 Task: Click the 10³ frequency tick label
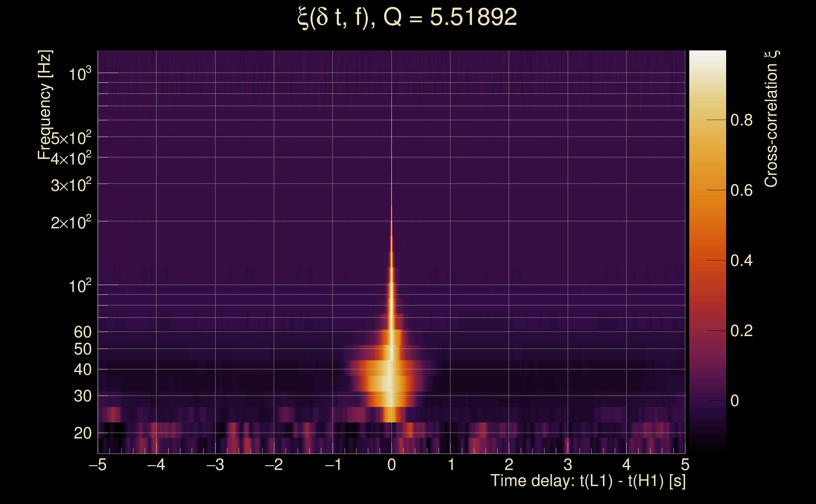click(x=79, y=74)
